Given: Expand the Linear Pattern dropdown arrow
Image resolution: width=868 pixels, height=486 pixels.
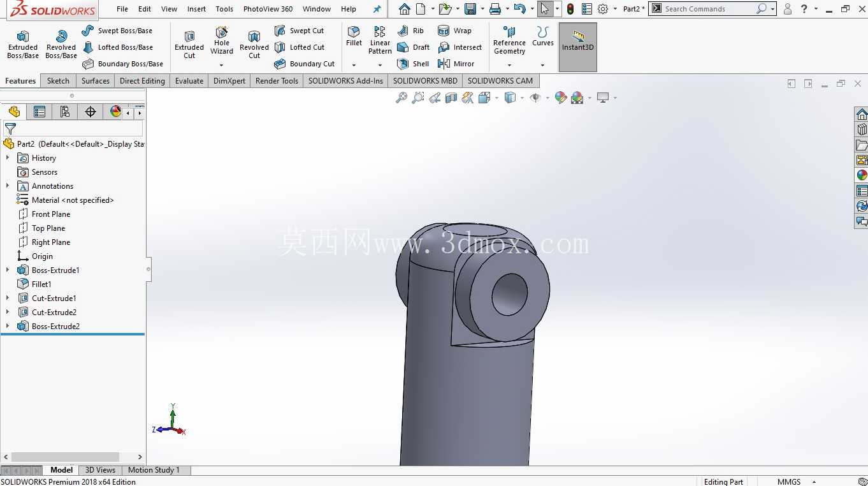Looking at the screenshot, I should (x=380, y=65).
